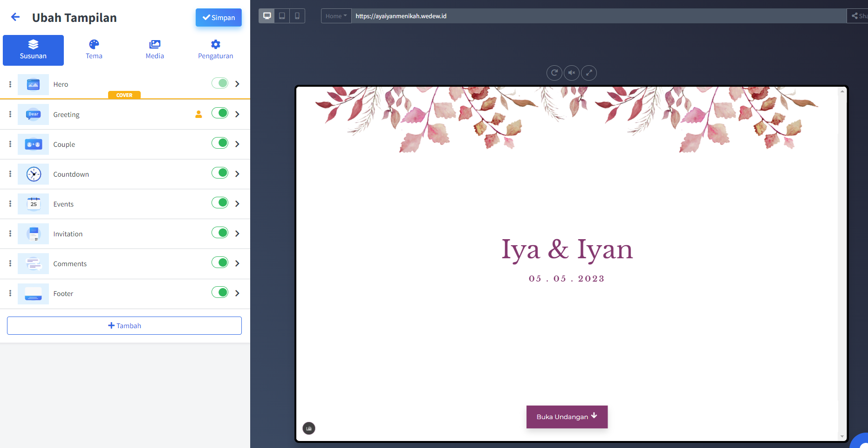Click the Buka Undangan button
Screen dimensions: 868x448
coord(567,417)
